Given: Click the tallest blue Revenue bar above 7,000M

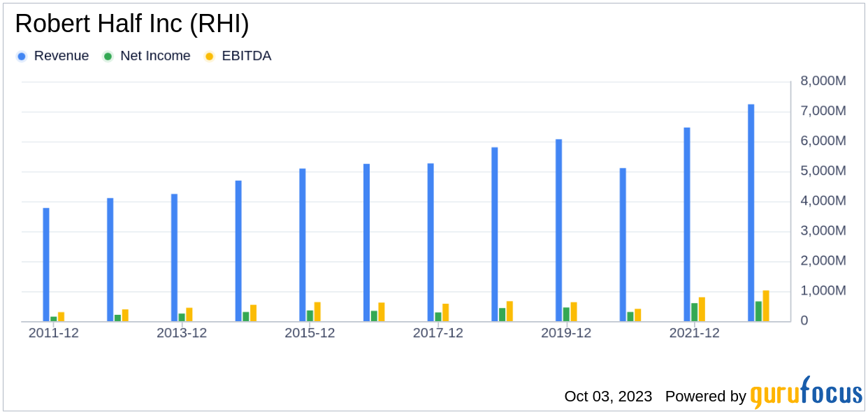Looking at the screenshot, I should coord(751,213).
